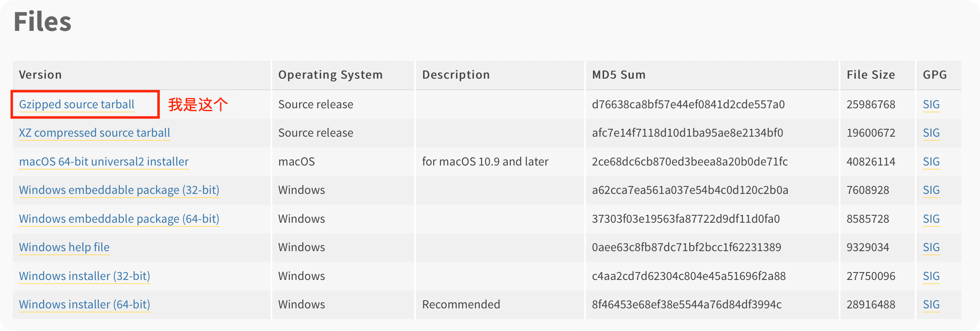Click the Version column header
The height and width of the screenshot is (331, 980).
(40, 75)
